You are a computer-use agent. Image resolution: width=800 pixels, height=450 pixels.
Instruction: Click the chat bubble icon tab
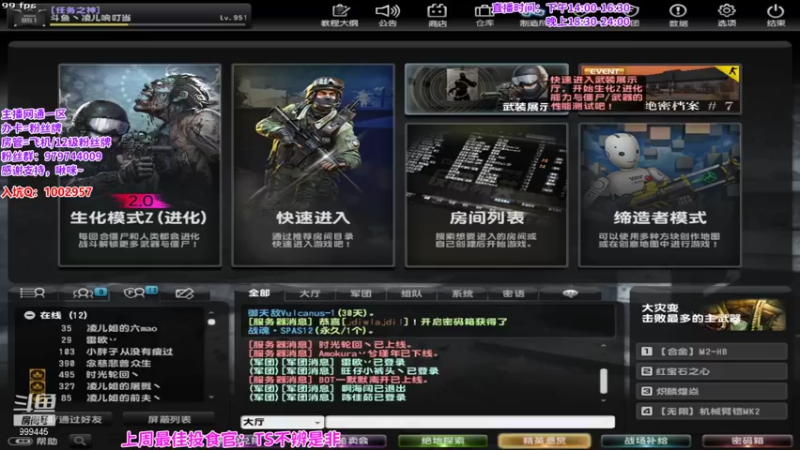point(570,293)
